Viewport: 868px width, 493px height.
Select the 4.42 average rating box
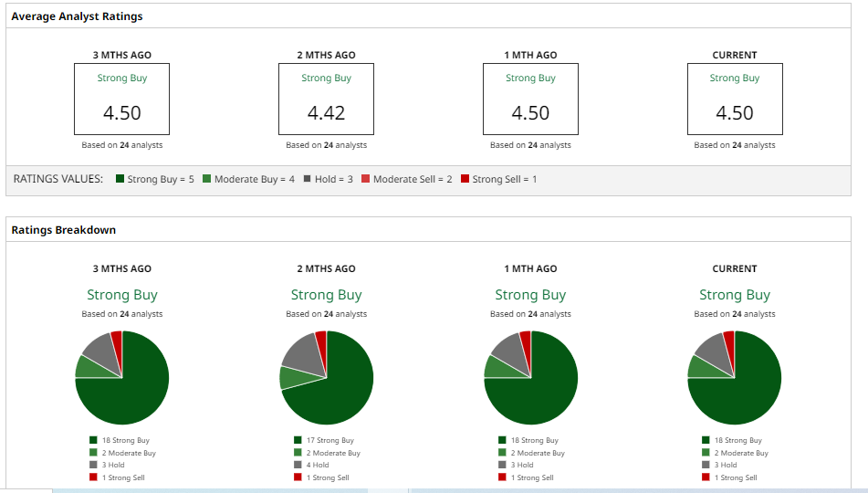click(x=326, y=100)
